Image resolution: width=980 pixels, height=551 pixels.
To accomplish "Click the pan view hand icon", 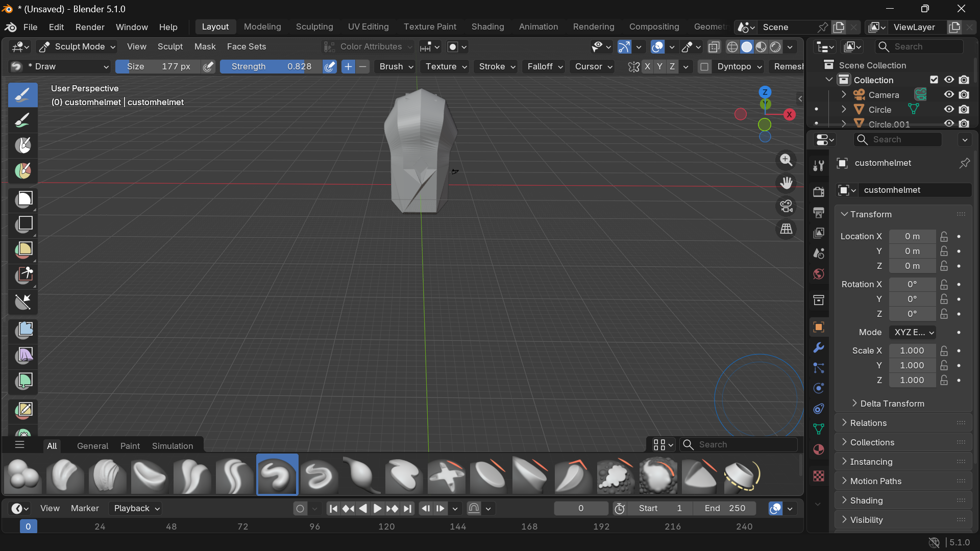I will (786, 183).
